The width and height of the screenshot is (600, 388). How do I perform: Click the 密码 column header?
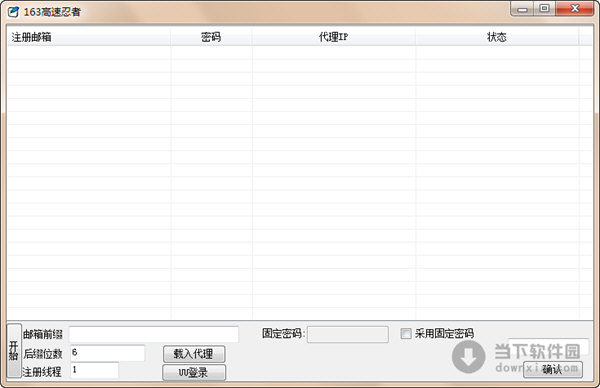click(211, 37)
